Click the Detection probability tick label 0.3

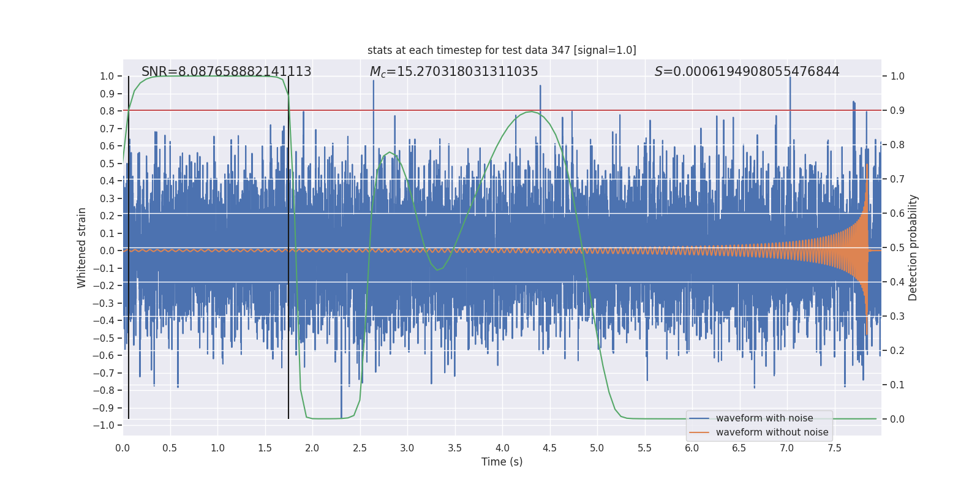point(897,316)
